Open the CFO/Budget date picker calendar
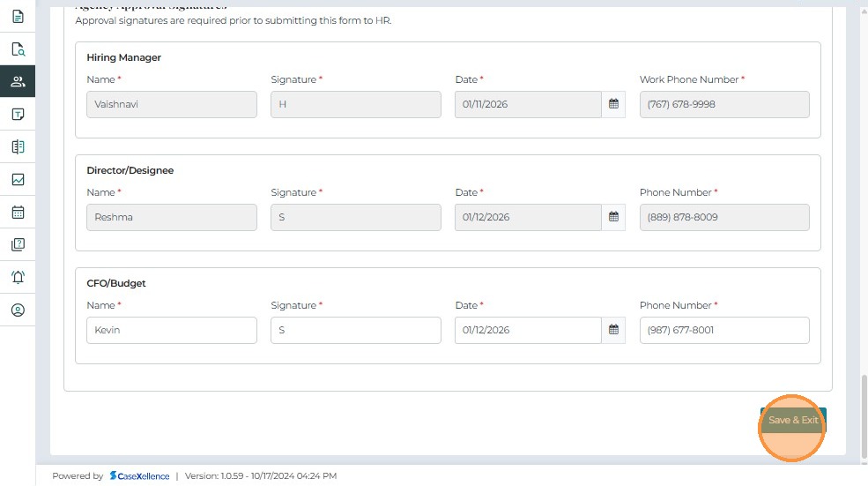This screenshot has height=486, width=868. (614, 330)
